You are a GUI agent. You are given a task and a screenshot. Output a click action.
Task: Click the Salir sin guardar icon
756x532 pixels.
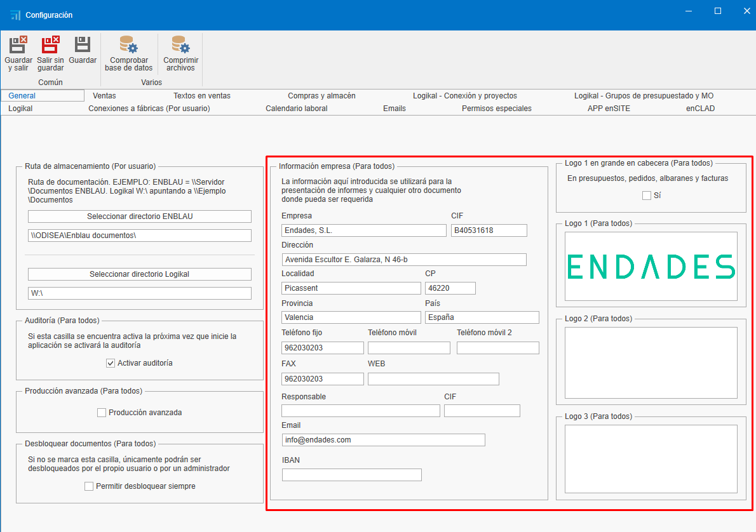pyautogui.click(x=50, y=44)
